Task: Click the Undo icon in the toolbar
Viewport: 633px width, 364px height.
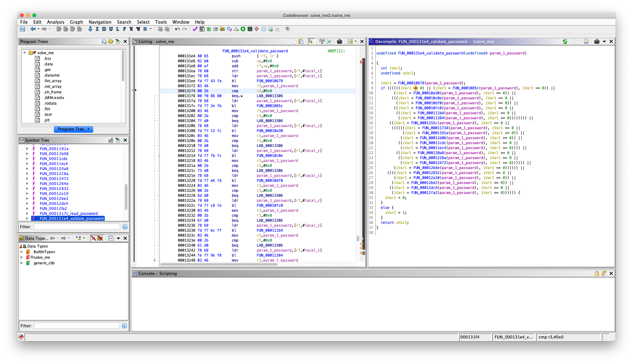Action: (x=177, y=29)
